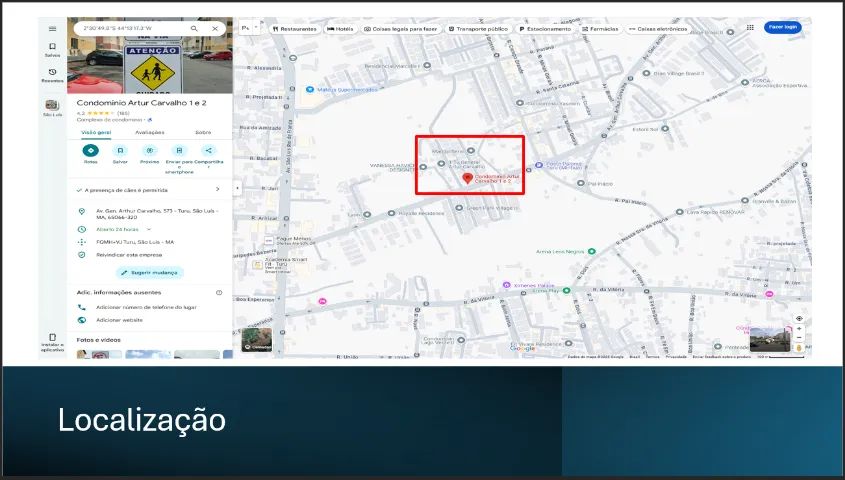
Task: Click the Compartilhar share icon
Action: (x=208, y=151)
